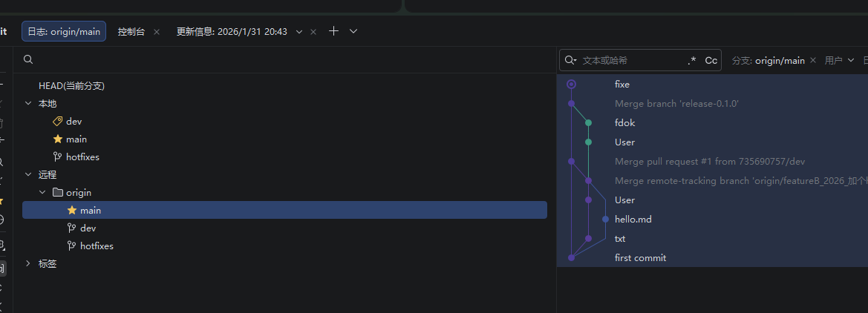Select the Merge pull request #1 commit
The image size is (868, 313).
click(x=710, y=162)
